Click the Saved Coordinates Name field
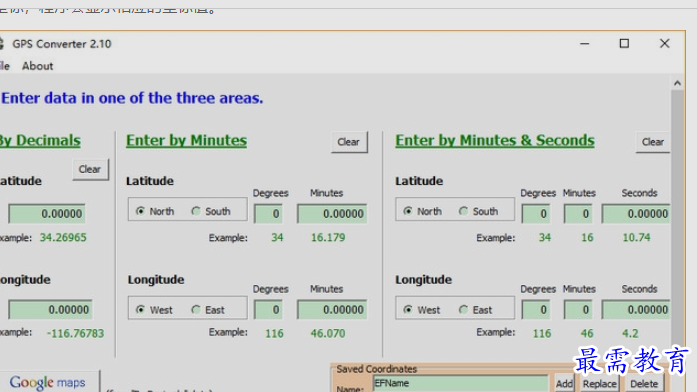The height and width of the screenshot is (392, 697). pyautogui.click(x=461, y=383)
